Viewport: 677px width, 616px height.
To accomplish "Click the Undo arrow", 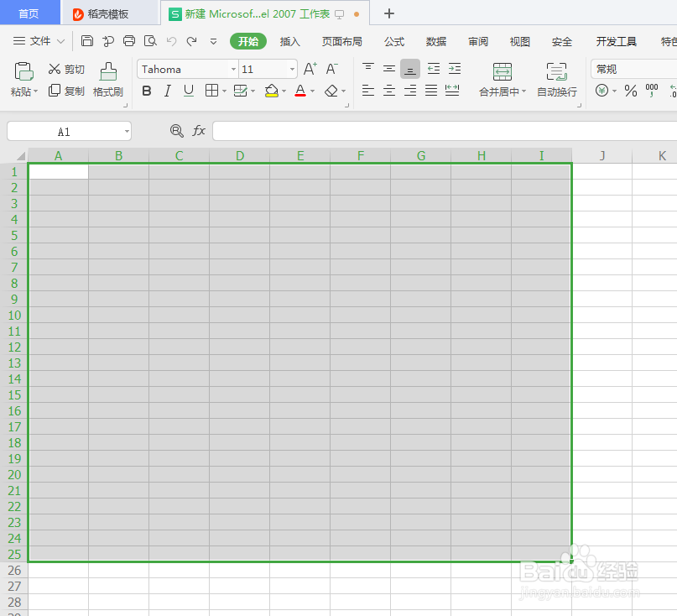I will click(171, 41).
